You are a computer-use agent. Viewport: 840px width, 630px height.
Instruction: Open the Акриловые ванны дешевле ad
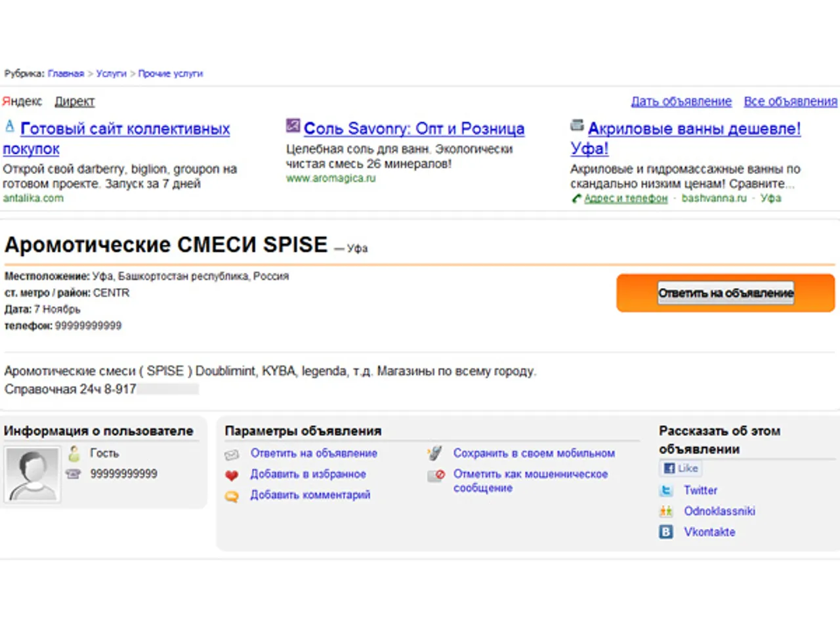coord(694,129)
